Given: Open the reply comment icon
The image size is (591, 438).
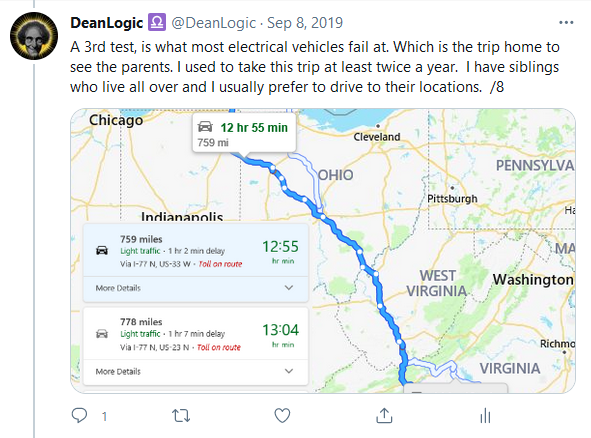Looking at the screenshot, I should 79,416.
